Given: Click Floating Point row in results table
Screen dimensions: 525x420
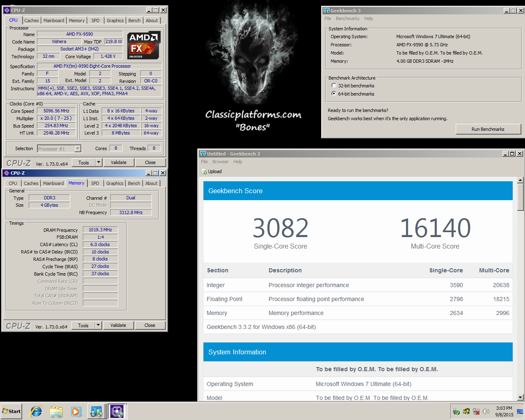Looking at the screenshot, I should coord(358,299).
